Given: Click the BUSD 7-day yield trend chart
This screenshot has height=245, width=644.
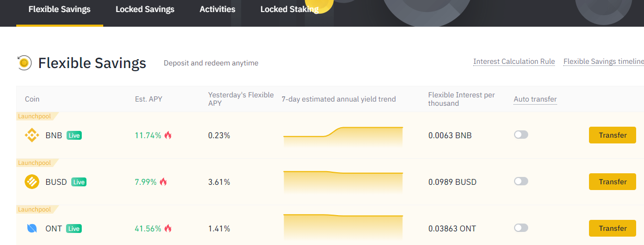Looking at the screenshot, I should coord(343,182).
